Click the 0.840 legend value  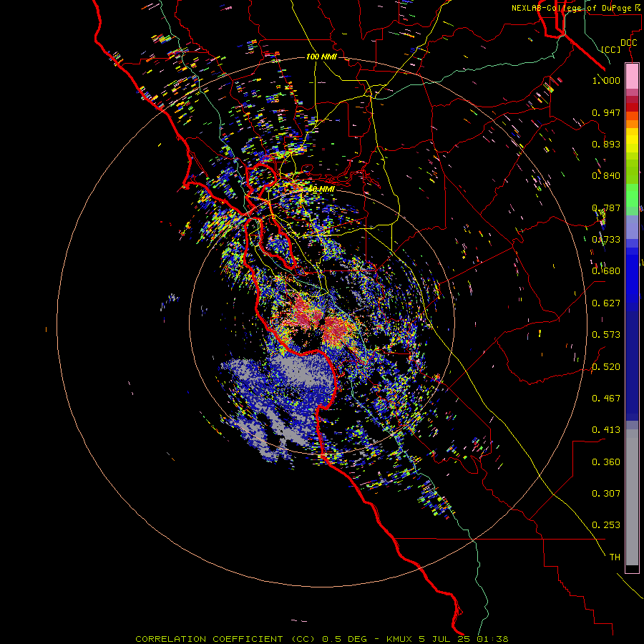(606, 176)
